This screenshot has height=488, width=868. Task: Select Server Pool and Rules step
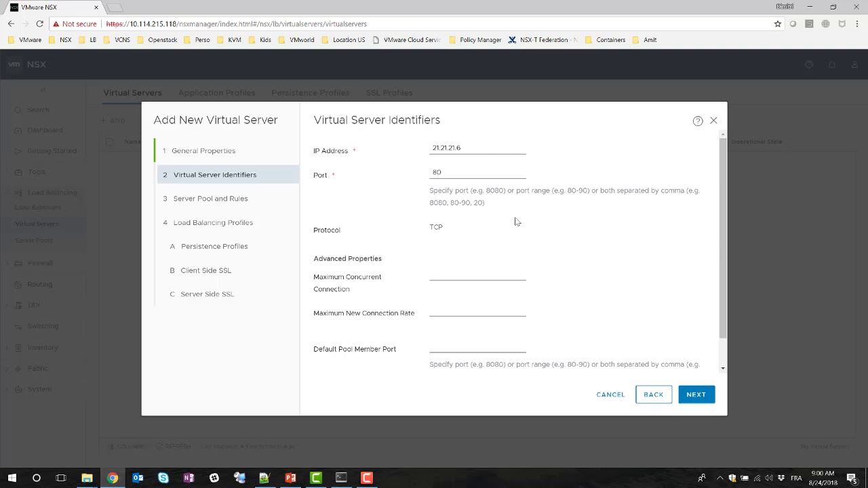click(x=210, y=199)
